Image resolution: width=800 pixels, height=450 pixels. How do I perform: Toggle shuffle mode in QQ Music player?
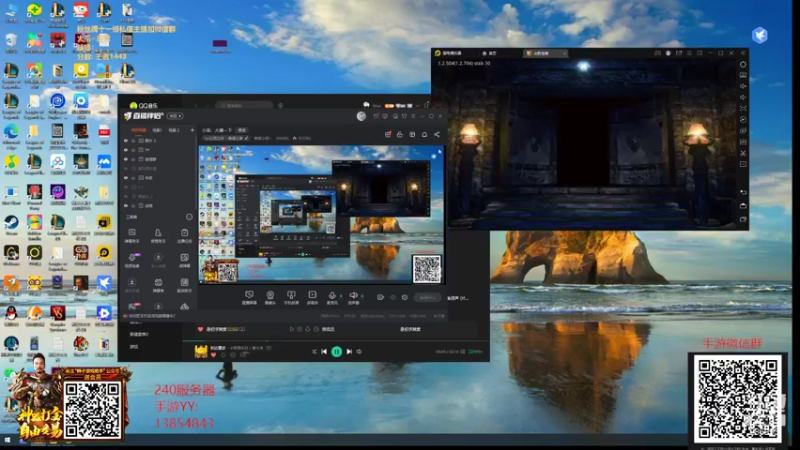(x=314, y=351)
